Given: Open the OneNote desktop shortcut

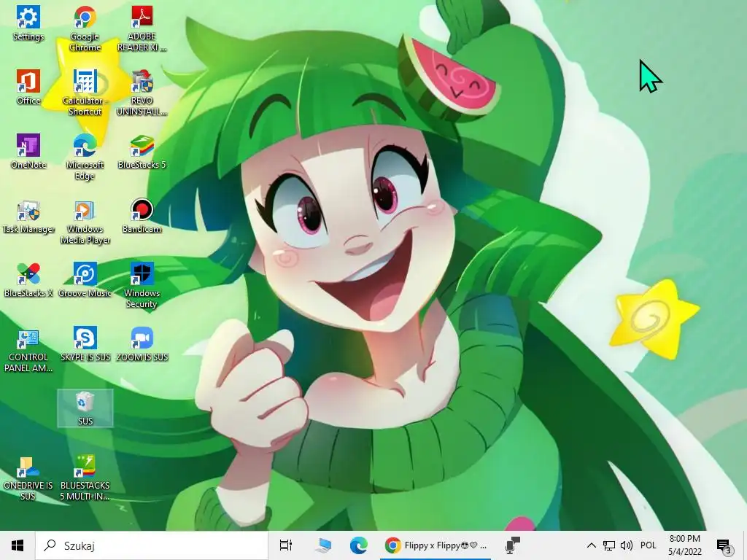Looking at the screenshot, I should [x=28, y=152].
